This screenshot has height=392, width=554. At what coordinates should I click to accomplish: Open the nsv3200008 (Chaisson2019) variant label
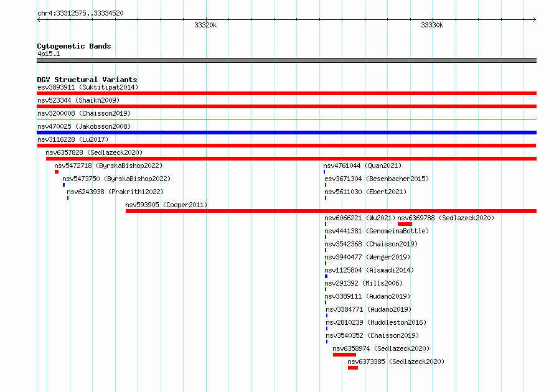pos(84,113)
